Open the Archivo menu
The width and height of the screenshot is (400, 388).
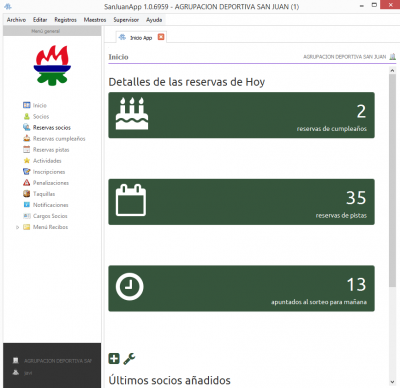pos(16,20)
